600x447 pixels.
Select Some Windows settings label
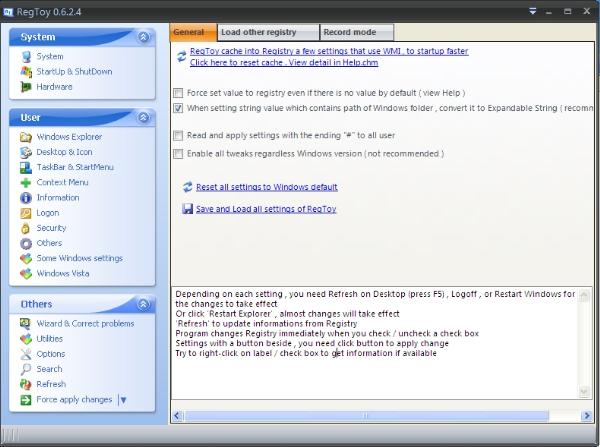tap(80, 258)
